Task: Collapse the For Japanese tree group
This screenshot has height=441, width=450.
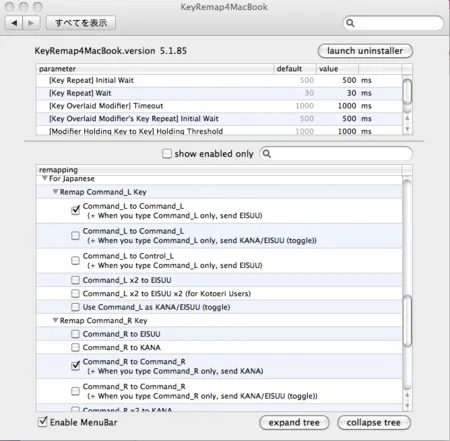Action: [44, 178]
